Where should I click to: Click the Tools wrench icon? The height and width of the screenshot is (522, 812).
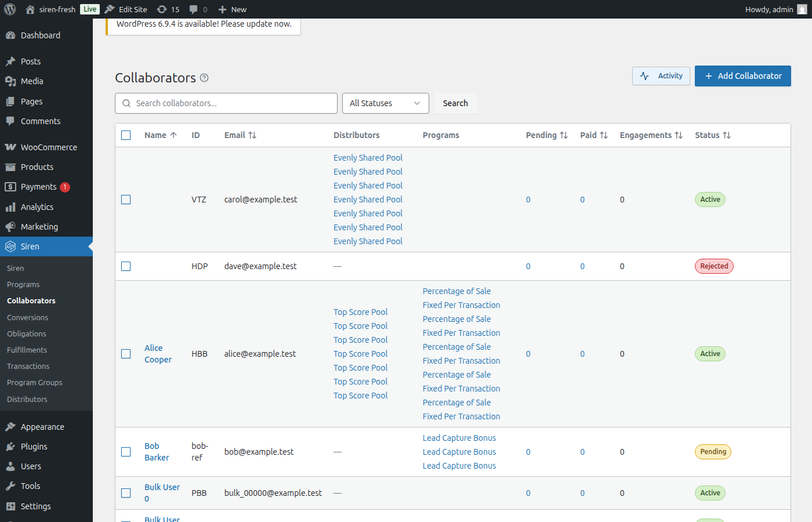10,486
